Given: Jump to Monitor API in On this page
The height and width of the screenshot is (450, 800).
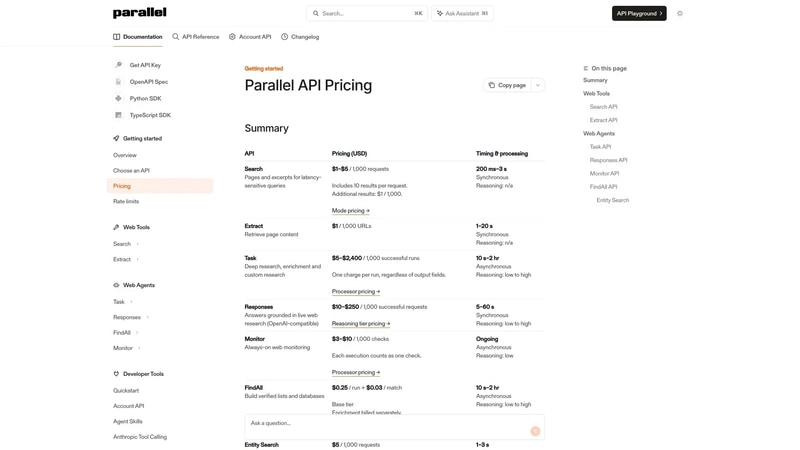Looking at the screenshot, I should pos(605,173).
